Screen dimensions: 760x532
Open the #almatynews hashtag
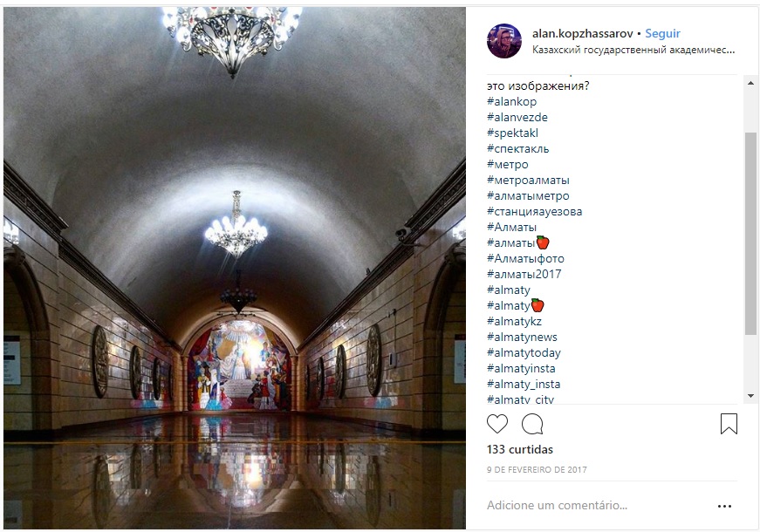(x=522, y=338)
